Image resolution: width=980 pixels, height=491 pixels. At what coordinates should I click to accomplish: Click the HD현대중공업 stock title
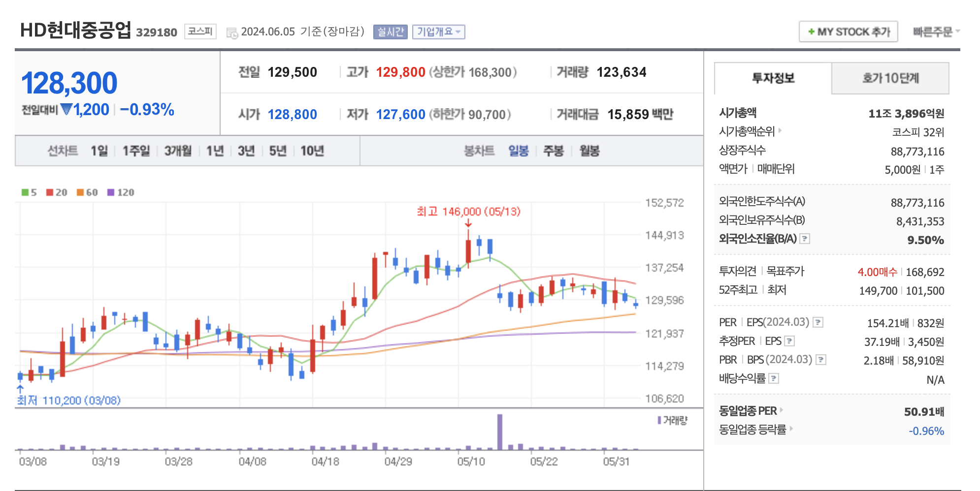click(76, 30)
